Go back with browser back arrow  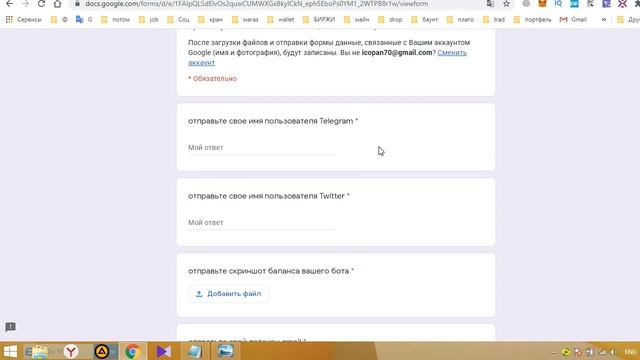pos(9,4)
